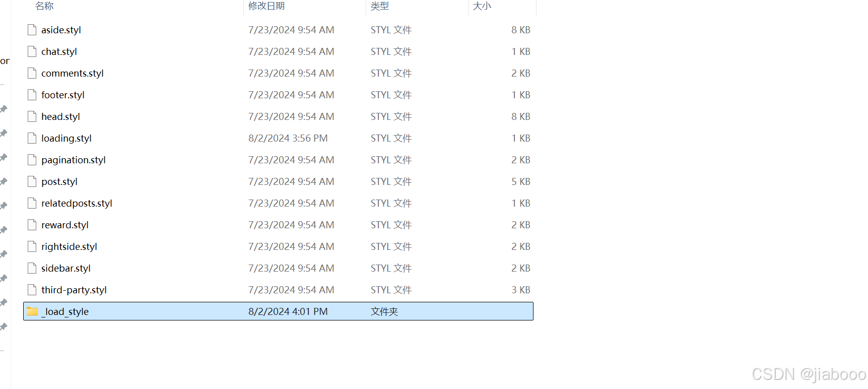Click the post.styl file icon
Screen dimensions: 868x389
click(32, 181)
